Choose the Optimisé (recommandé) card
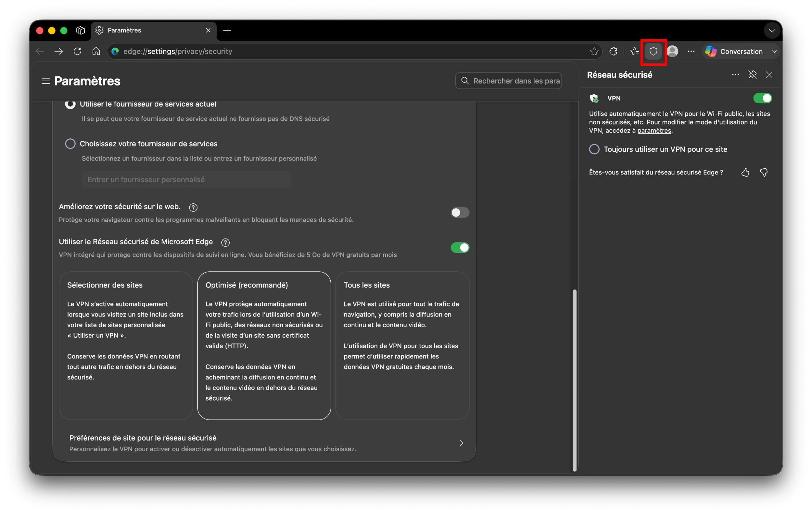The width and height of the screenshot is (812, 514). 264,346
